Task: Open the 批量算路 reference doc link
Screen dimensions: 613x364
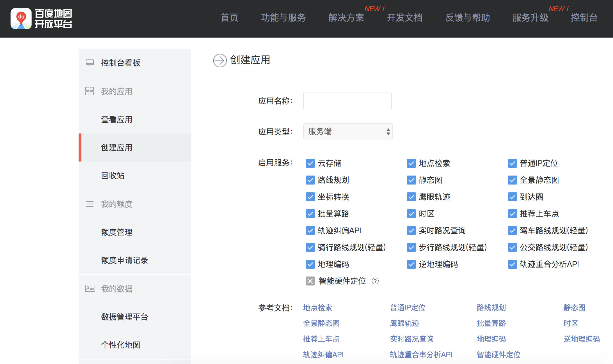Action: point(491,323)
